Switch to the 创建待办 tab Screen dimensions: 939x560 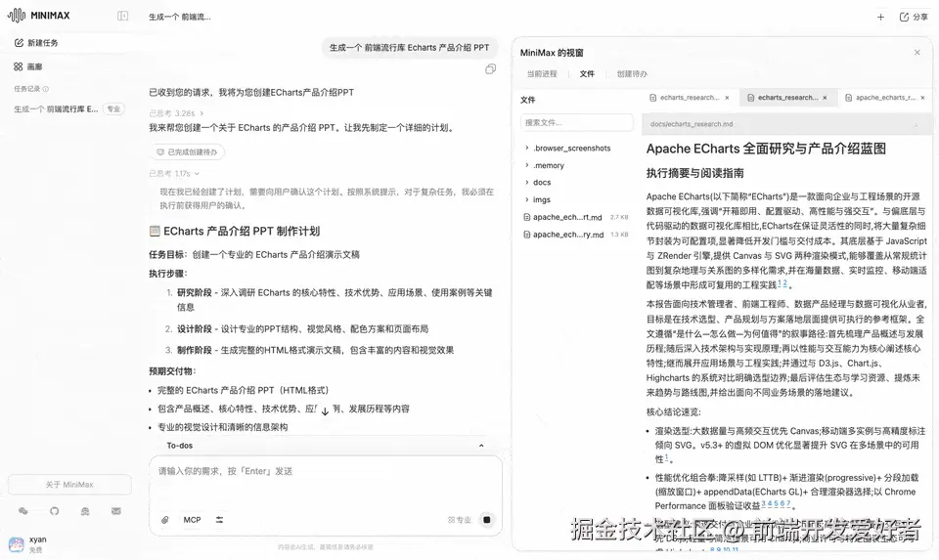[632, 73]
